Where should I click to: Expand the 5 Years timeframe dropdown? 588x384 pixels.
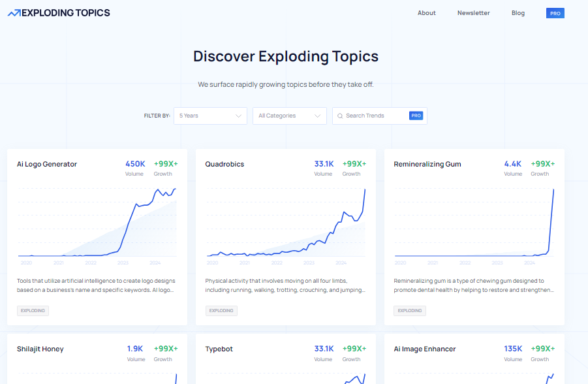tap(210, 116)
